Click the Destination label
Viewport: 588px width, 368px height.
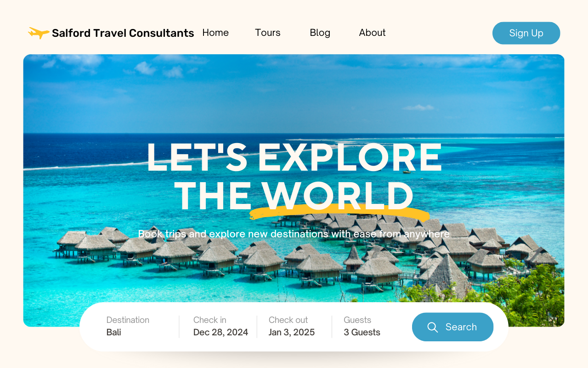coord(128,320)
